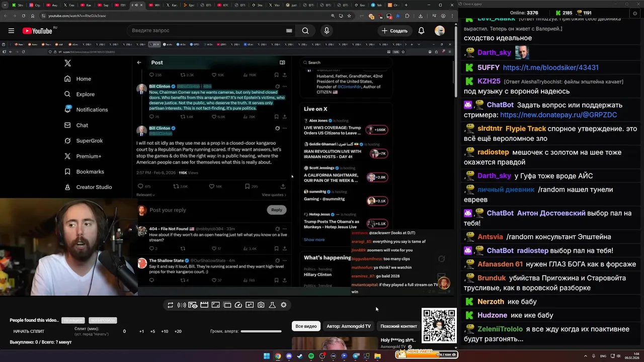
Task: Open Chrome extensions puzzle icon
Action: tap(408, 16)
